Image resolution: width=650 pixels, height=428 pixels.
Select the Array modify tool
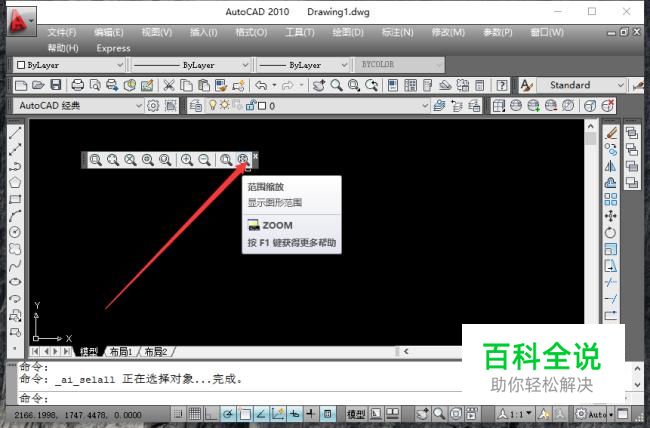click(611, 199)
